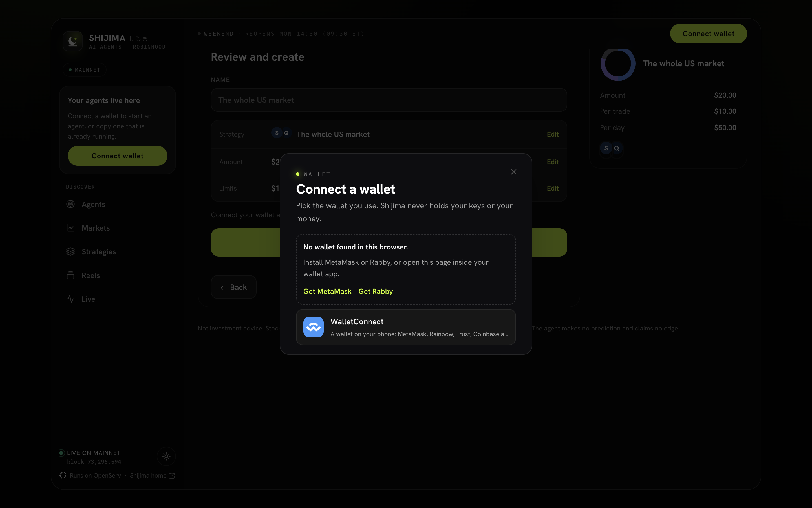Click the No wallet found message
Viewport: 812px width, 508px height.
tap(355, 247)
